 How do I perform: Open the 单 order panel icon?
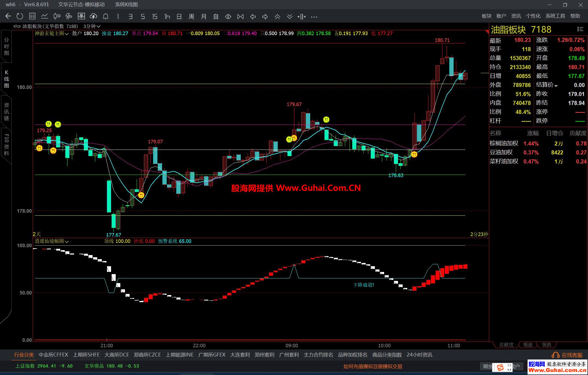(81, 16)
